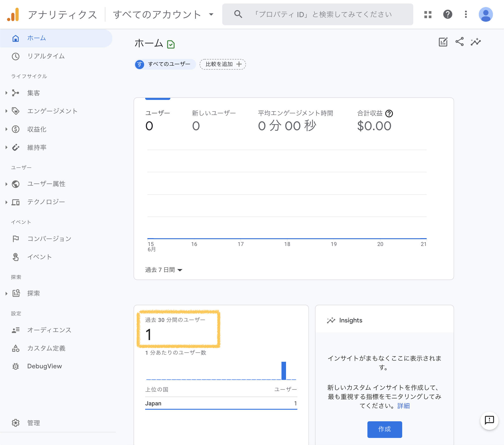Expand the 維持率 section arrow
This screenshot has width=504, height=445.
click(x=6, y=148)
